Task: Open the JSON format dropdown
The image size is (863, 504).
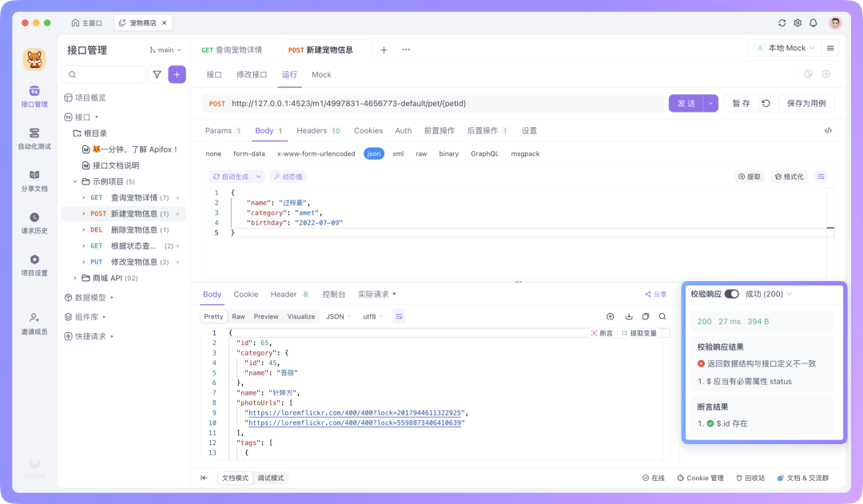Action: pos(338,316)
